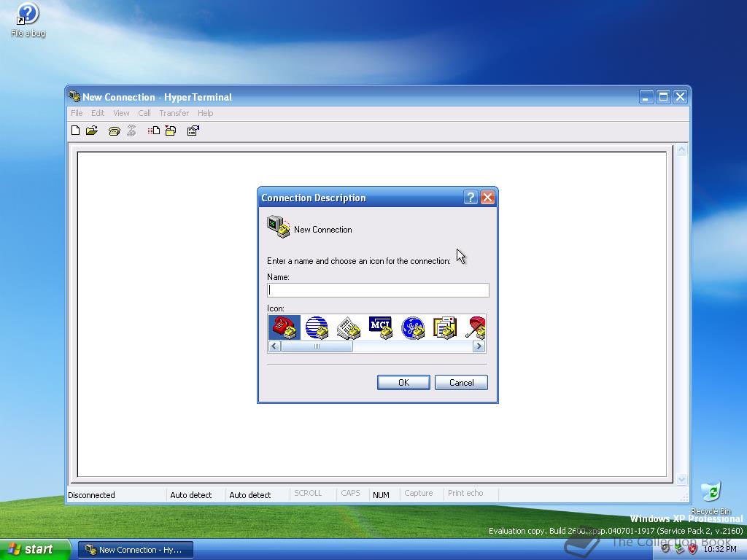Select the red umbrella connection icon

(476, 327)
